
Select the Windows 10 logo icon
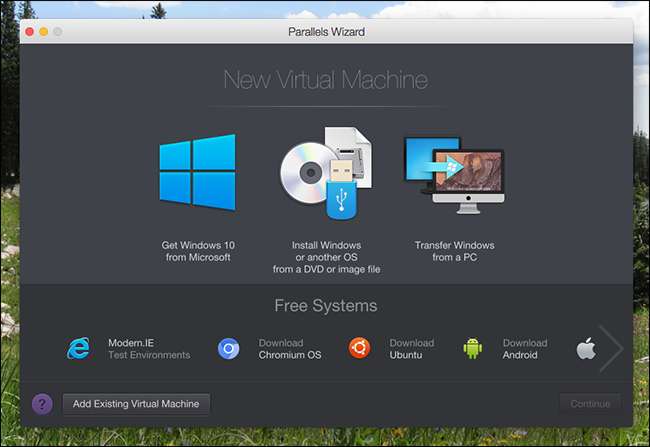click(198, 172)
